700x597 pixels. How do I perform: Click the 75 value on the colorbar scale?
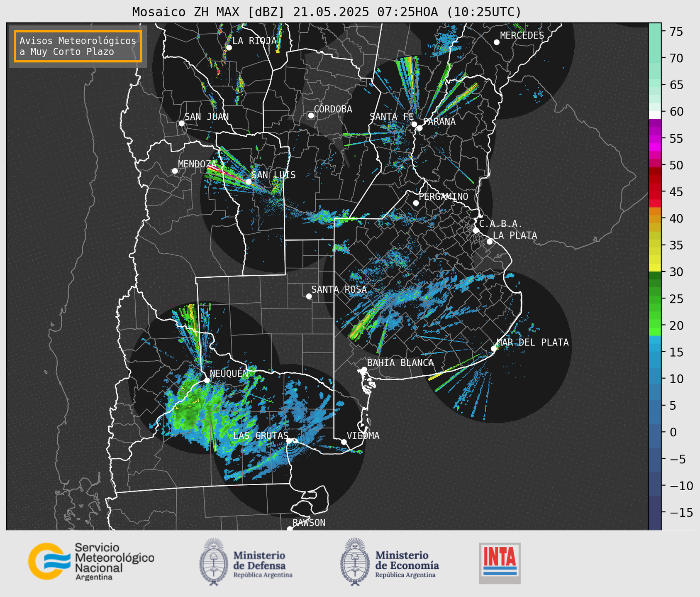[x=676, y=32]
